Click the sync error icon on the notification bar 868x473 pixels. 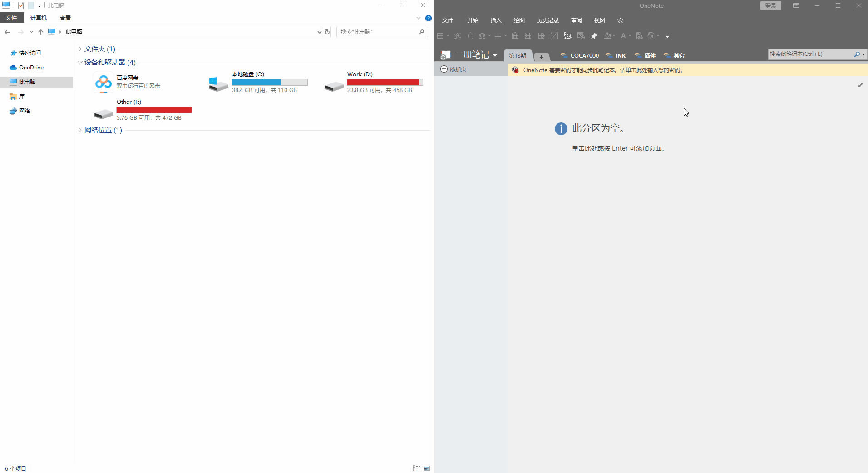[x=516, y=70]
